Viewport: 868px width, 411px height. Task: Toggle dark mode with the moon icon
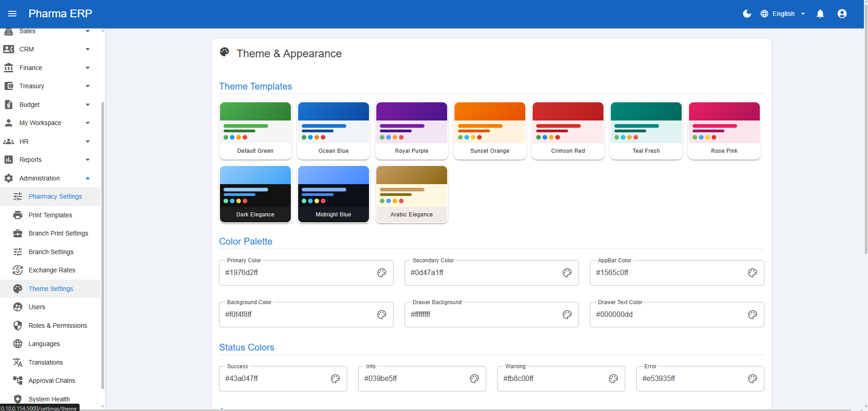[747, 14]
